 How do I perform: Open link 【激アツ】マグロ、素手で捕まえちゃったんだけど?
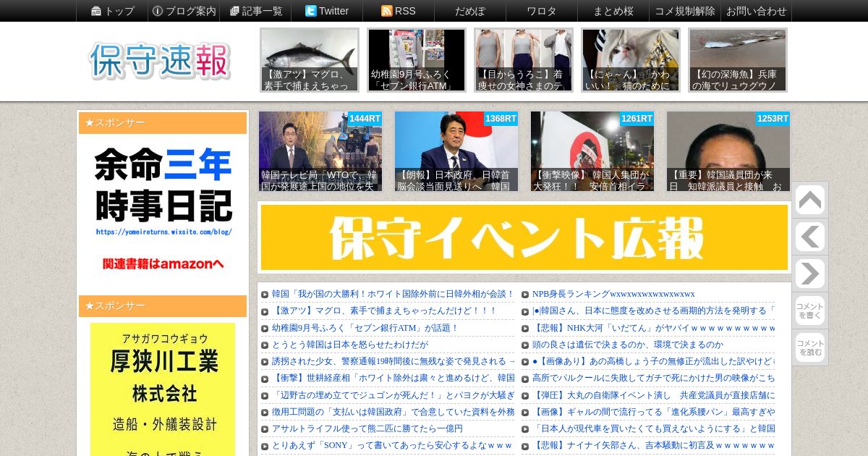[384, 311]
